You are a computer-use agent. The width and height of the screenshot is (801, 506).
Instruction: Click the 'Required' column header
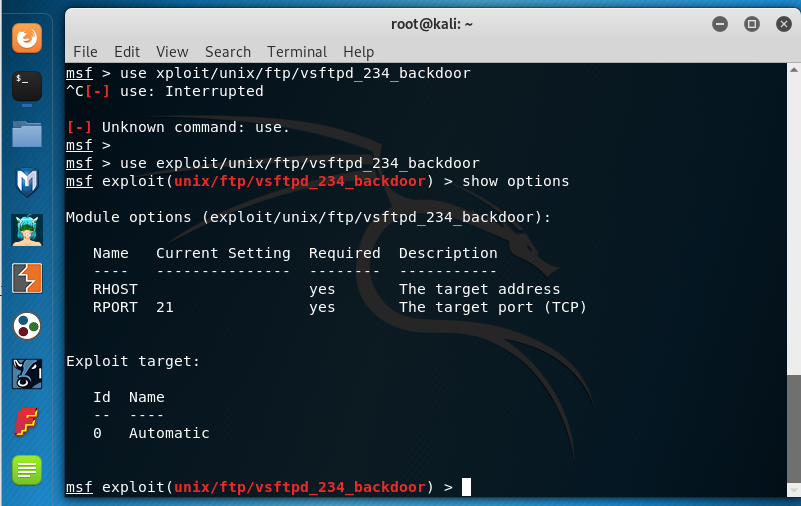(x=344, y=253)
